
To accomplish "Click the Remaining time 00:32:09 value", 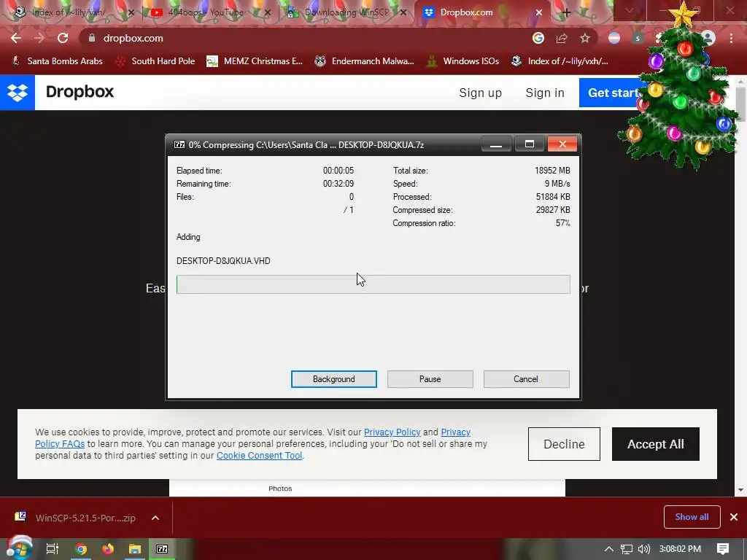I will 338,183.
